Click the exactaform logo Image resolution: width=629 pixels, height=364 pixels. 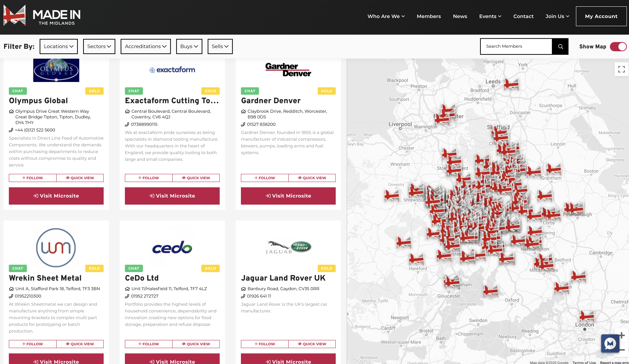pos(172,70)
